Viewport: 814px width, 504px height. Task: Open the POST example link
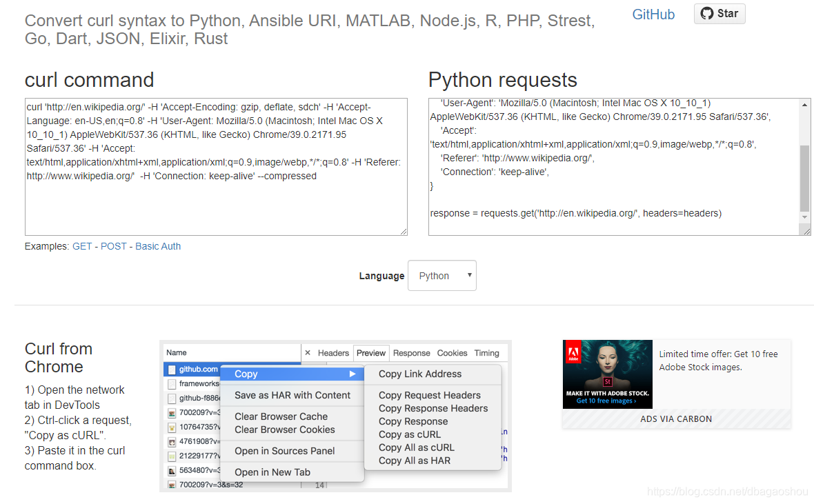[x=113, y=246]
